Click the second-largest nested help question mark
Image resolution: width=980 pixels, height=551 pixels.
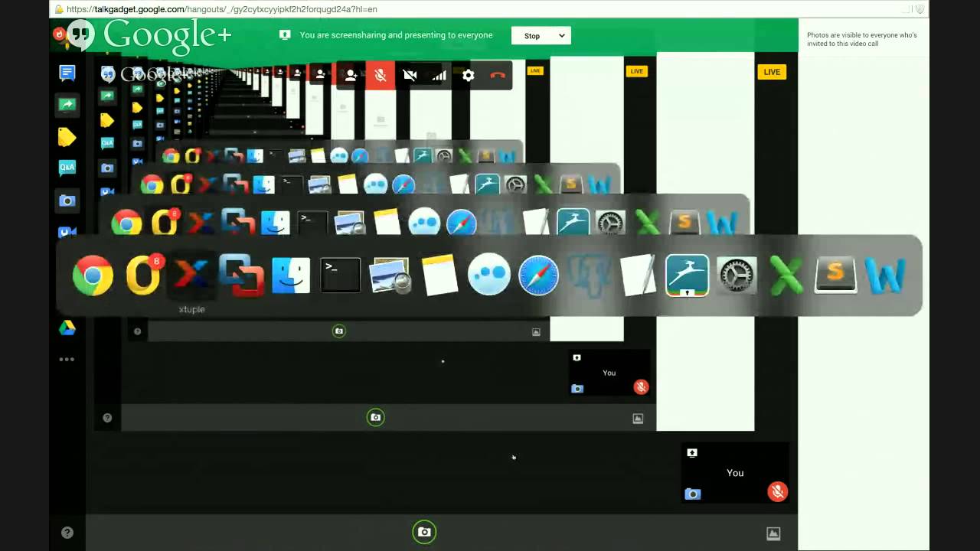(x=107, y=418)
